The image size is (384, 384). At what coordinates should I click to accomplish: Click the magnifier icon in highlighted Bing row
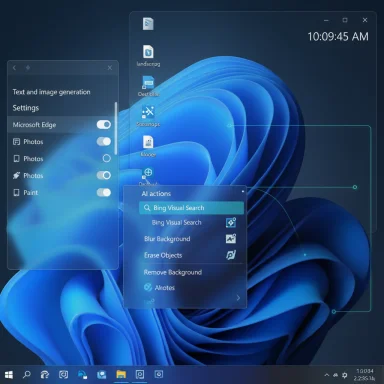point(147,208)
